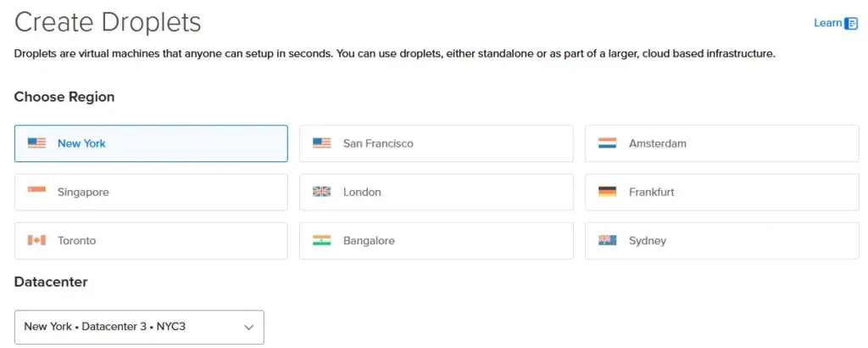This screenshot has width=868, height=348.
Task: Click the United States flag beside New York
Action: 36,143
